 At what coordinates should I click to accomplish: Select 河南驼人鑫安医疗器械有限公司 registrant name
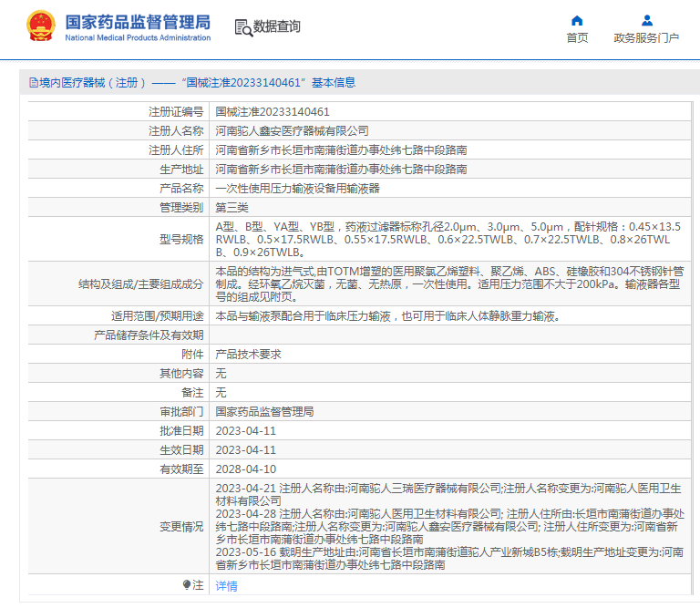[292, 130]
